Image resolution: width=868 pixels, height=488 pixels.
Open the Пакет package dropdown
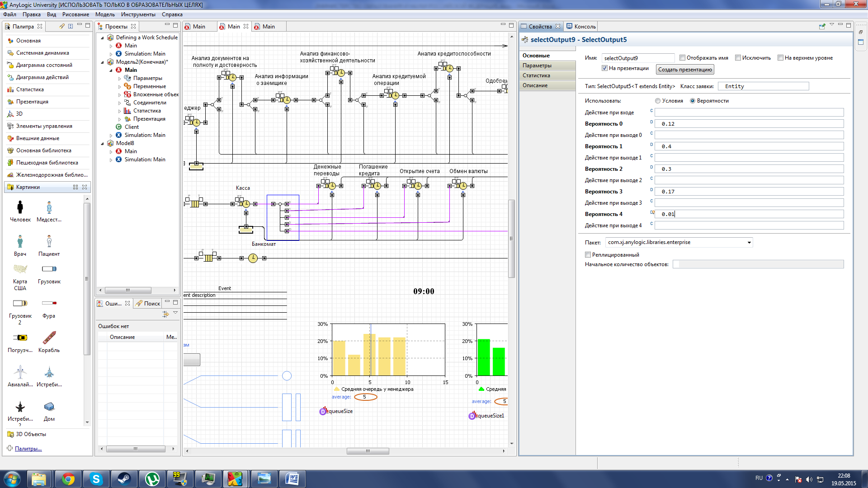(749, 243)
